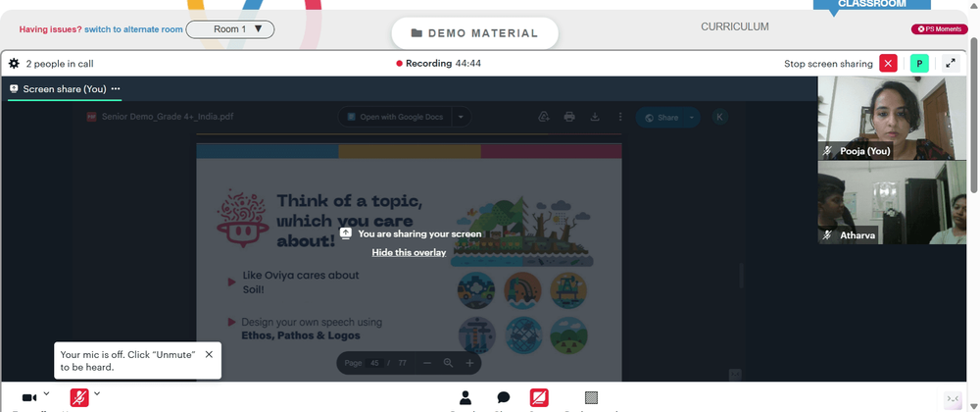Zoom out with the minus button
The height and width of the screenshot is (412, 980).
427,363
